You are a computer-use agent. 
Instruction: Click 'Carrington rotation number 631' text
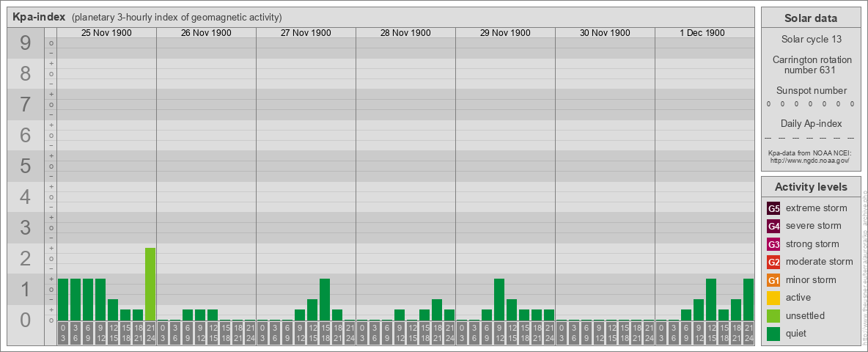pyautogui.click(x=811, y=65)
